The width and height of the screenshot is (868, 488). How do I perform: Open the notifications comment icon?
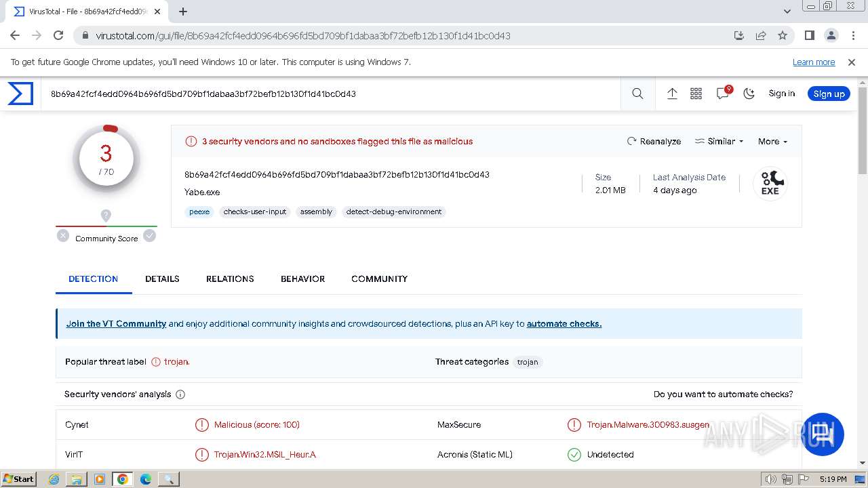pos(723,94)
